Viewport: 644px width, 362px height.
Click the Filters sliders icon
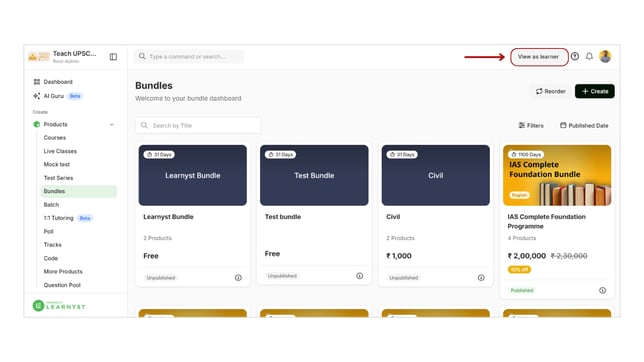522,125
